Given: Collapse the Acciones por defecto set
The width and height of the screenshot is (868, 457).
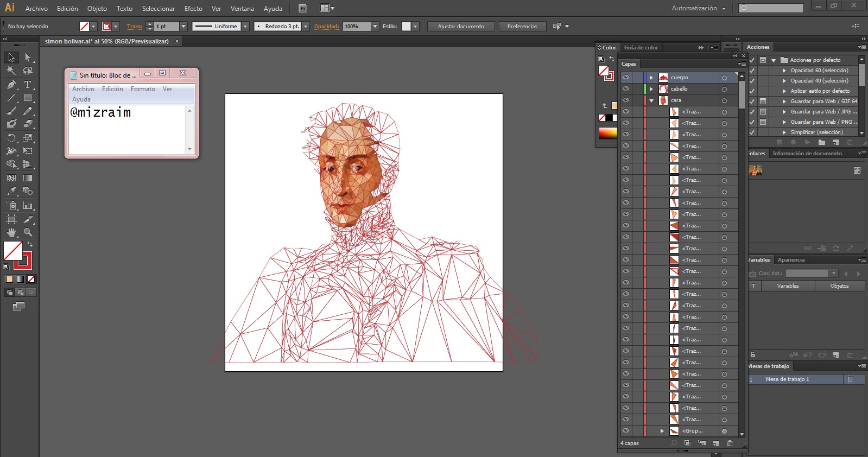Looking at the screenshot, I should coord(774,60).
